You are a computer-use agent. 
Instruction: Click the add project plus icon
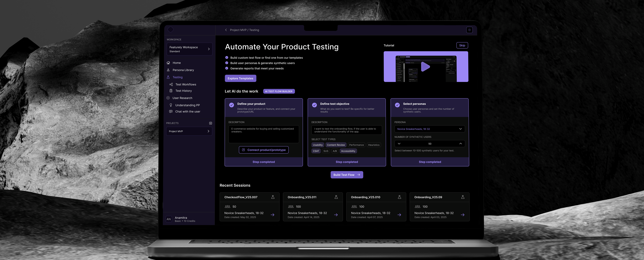pos(211,123)
